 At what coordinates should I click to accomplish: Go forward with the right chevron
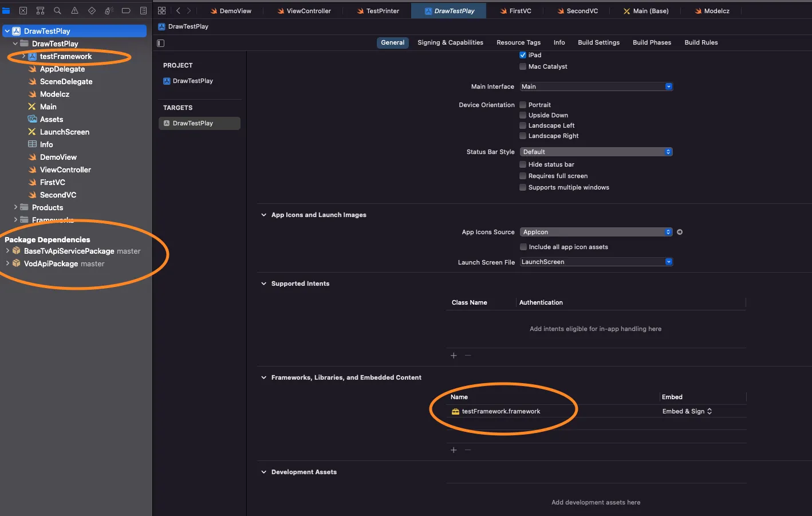(189, 11)
